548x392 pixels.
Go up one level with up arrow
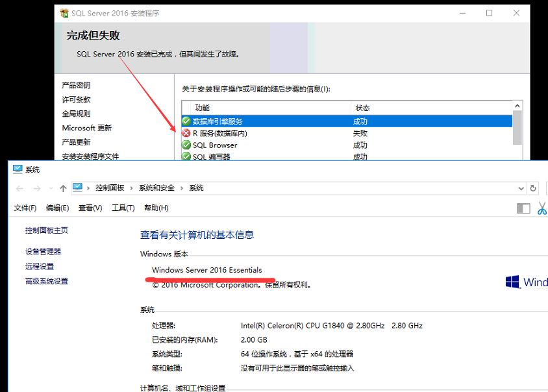click(63, 189)
